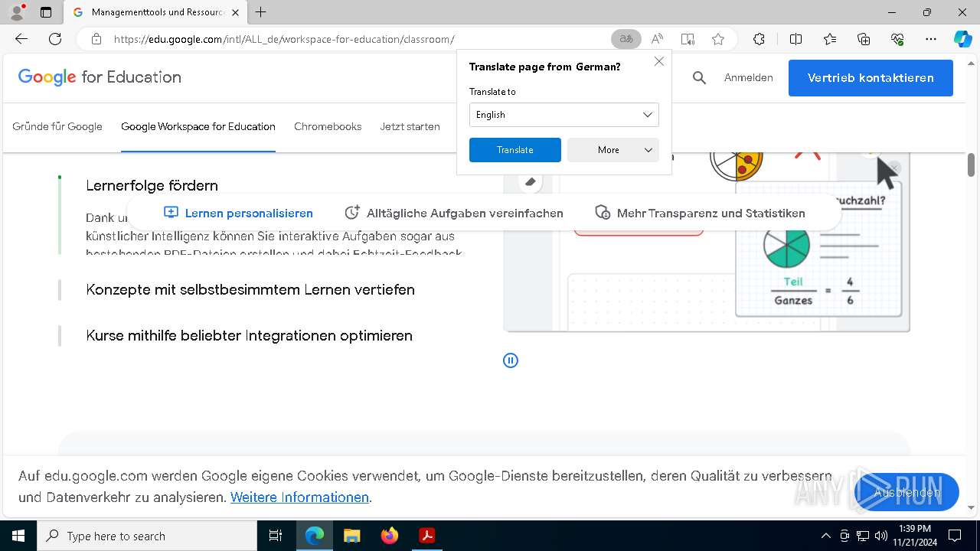Open Jetzt starten menu item
The height and width of the screenshot is (551, 980).
click(x=410, y=126)
